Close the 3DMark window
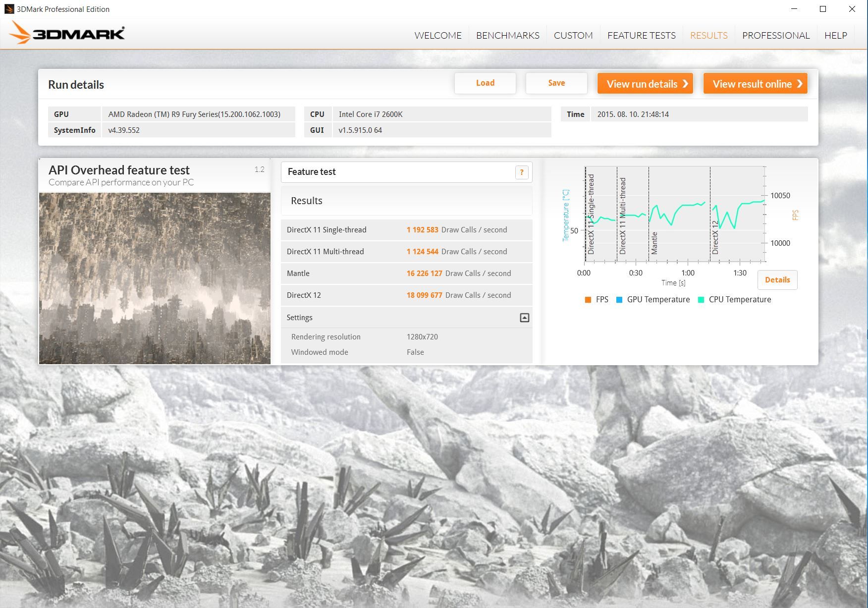 852,9
